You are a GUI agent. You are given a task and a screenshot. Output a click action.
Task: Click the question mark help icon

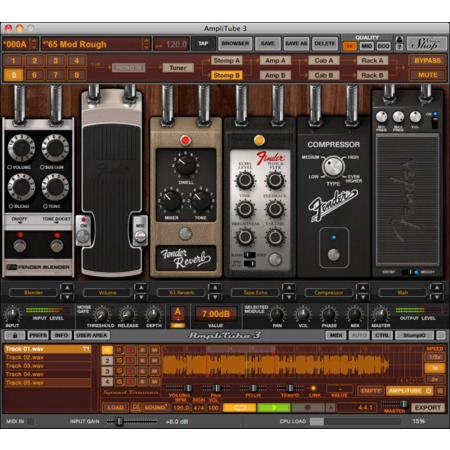pyautogui.click(x=399, y=47)
